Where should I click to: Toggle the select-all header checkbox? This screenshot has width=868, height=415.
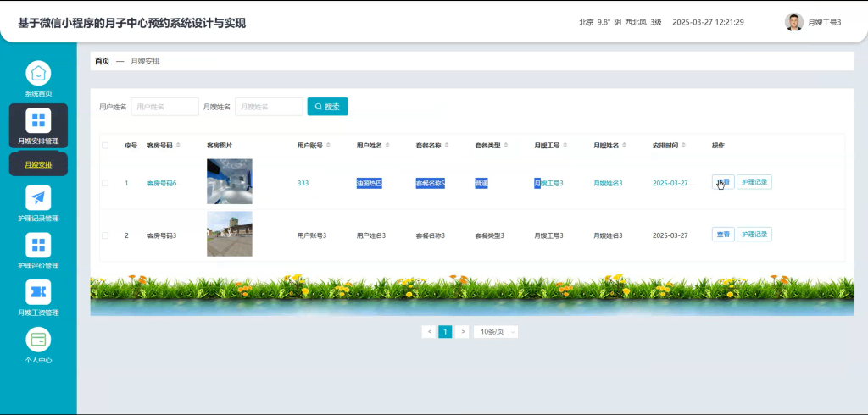coord(105,146)
